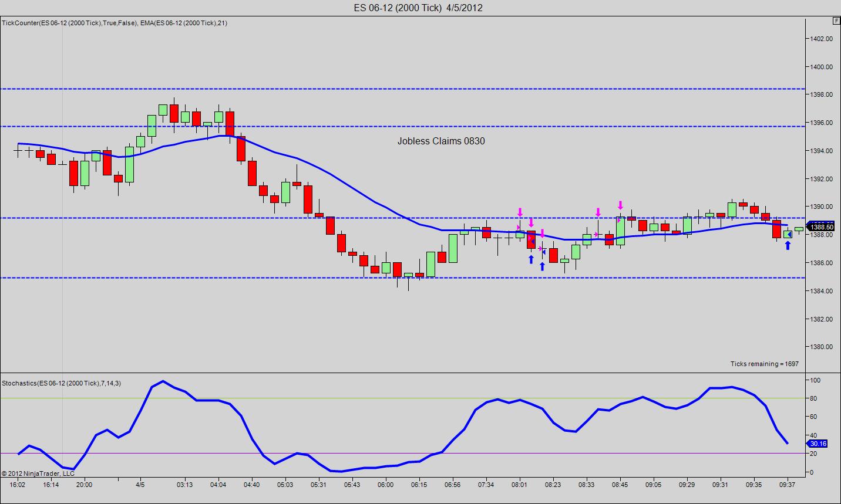Click the 1380.00 price axis label

click(x=821, y=347)
